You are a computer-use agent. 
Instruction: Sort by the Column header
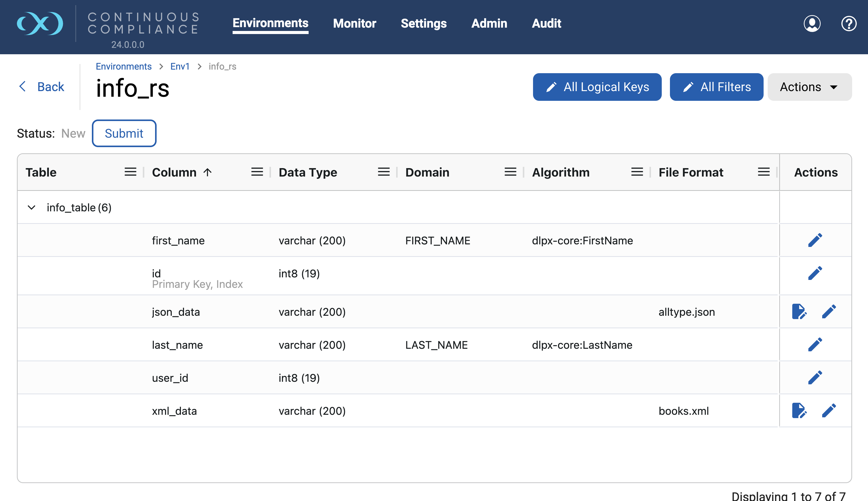175,172
